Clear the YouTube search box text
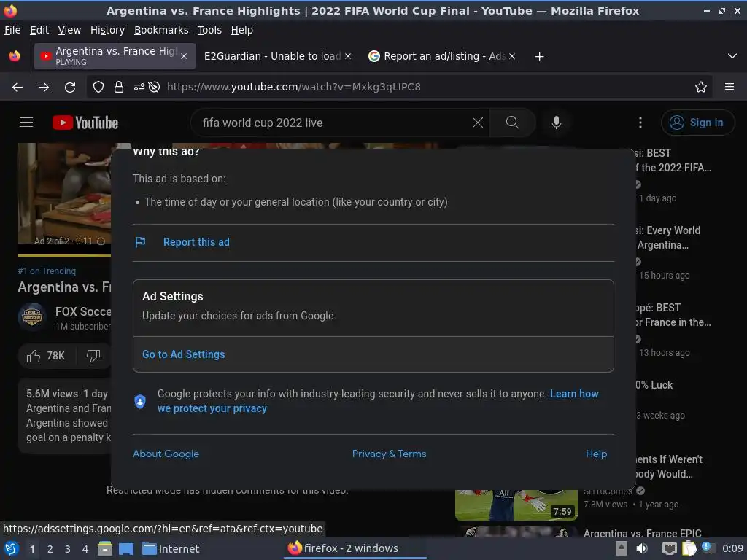 [477, 122]
